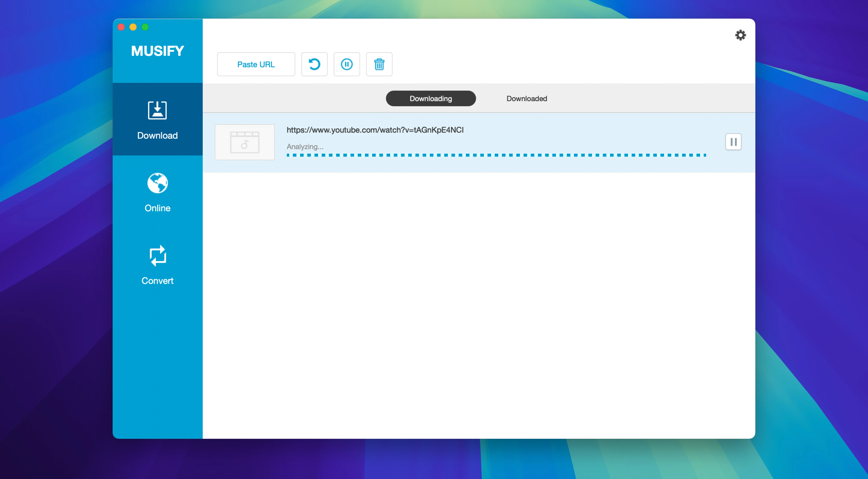Click the empty download list area
The height and width of the screenshot is (479, 868).
click(x=479, y=303)
